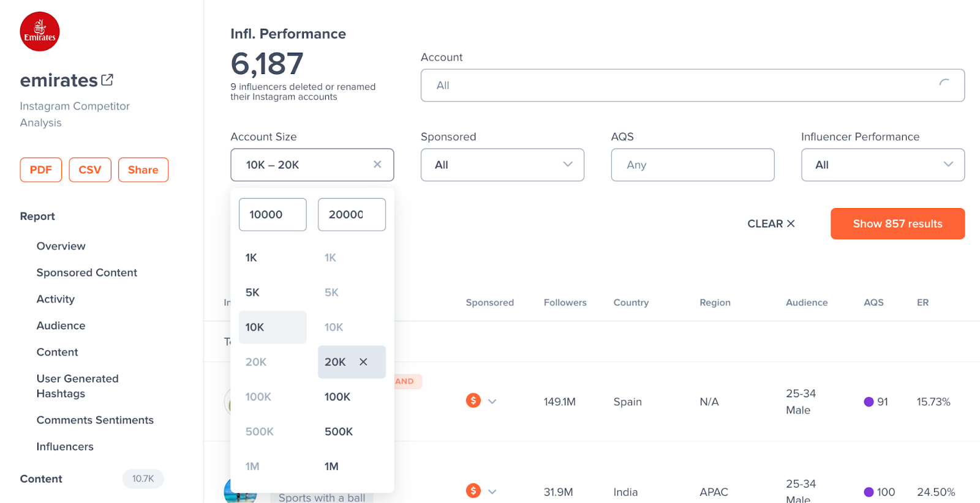Click the Share button
This screenshot has height=503, width=980.
pos(143,170)
